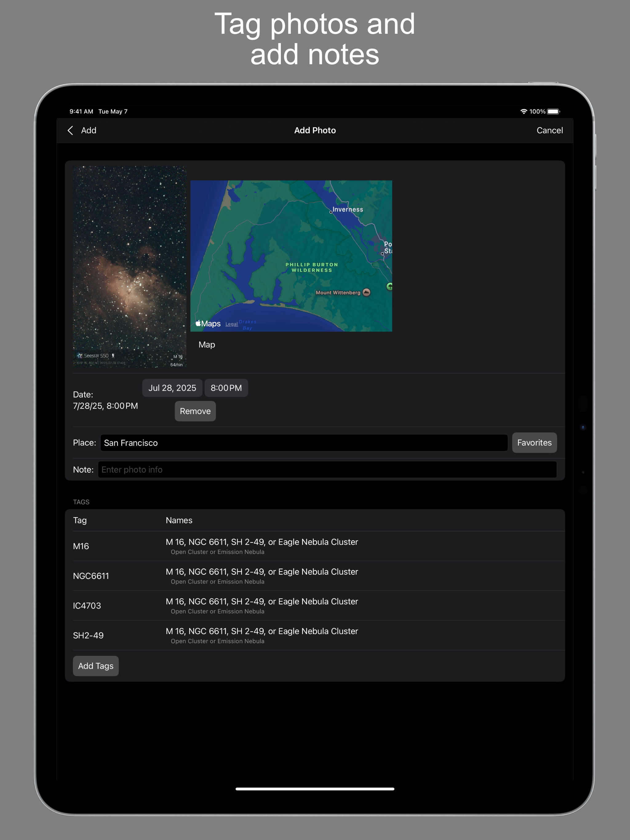Remove the photo date
630x840 pixels.
click(x=195, y=411)
